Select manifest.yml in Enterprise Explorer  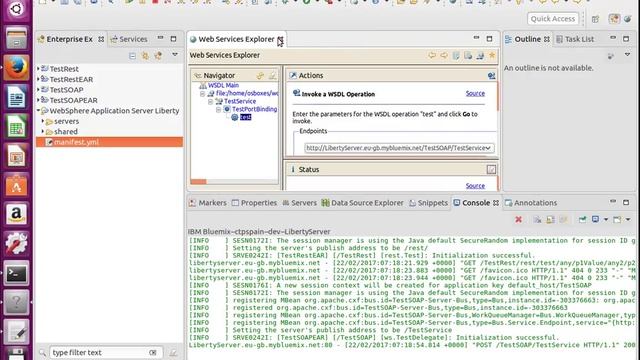(109, 142)
